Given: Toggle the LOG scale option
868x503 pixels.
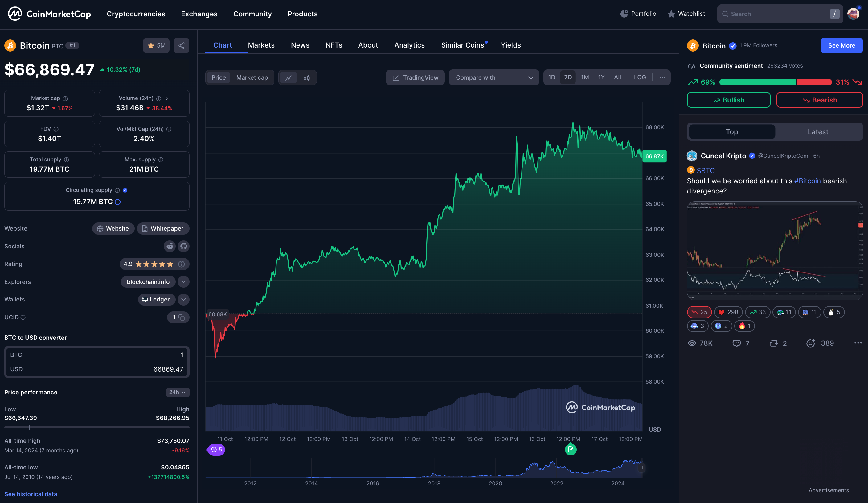Looking at the screenshot, I should [640, 77].
